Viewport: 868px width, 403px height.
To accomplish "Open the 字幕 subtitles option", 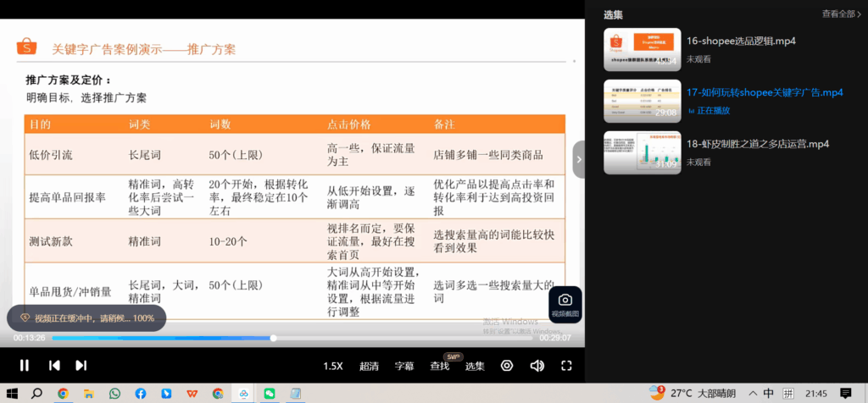I will pos(404,366).
